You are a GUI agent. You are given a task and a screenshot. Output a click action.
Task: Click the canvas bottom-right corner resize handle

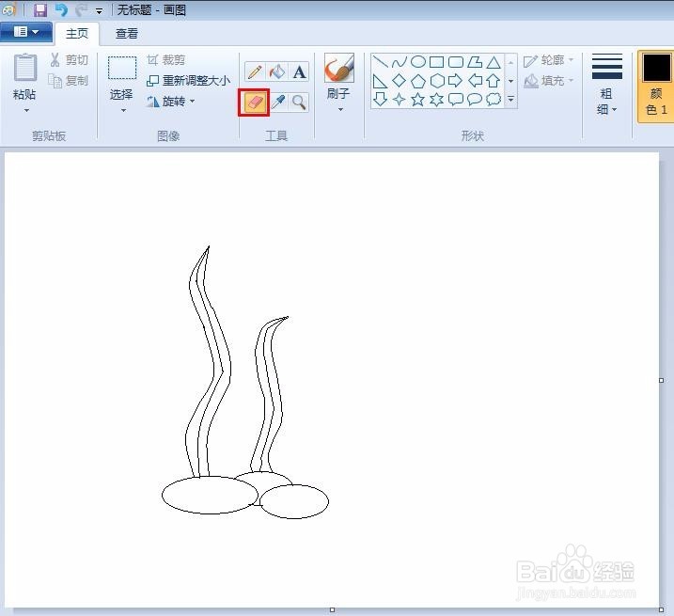(x=661, y=610)
